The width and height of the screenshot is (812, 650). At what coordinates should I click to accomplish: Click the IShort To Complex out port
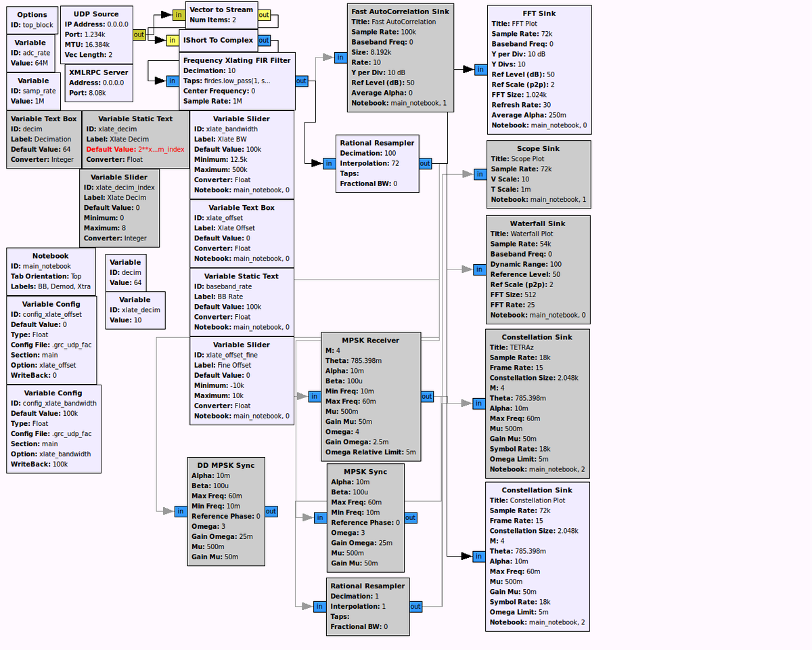[264, 41]
